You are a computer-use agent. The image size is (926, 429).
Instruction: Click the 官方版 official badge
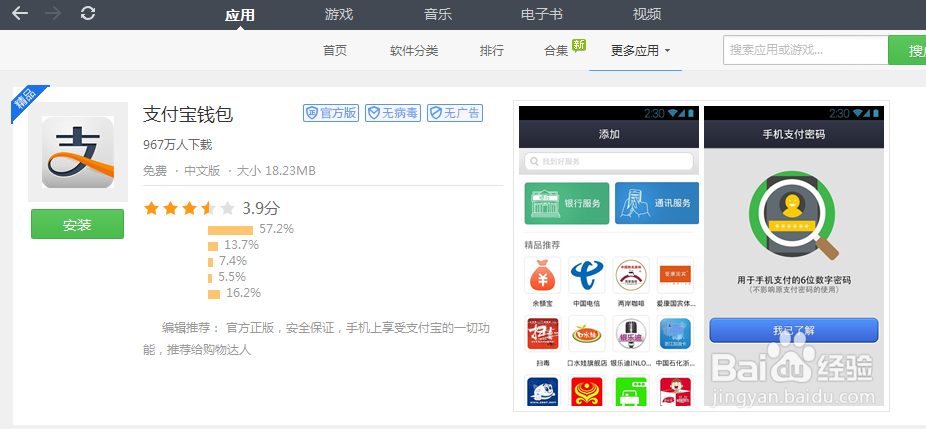(x=331, y=113)
